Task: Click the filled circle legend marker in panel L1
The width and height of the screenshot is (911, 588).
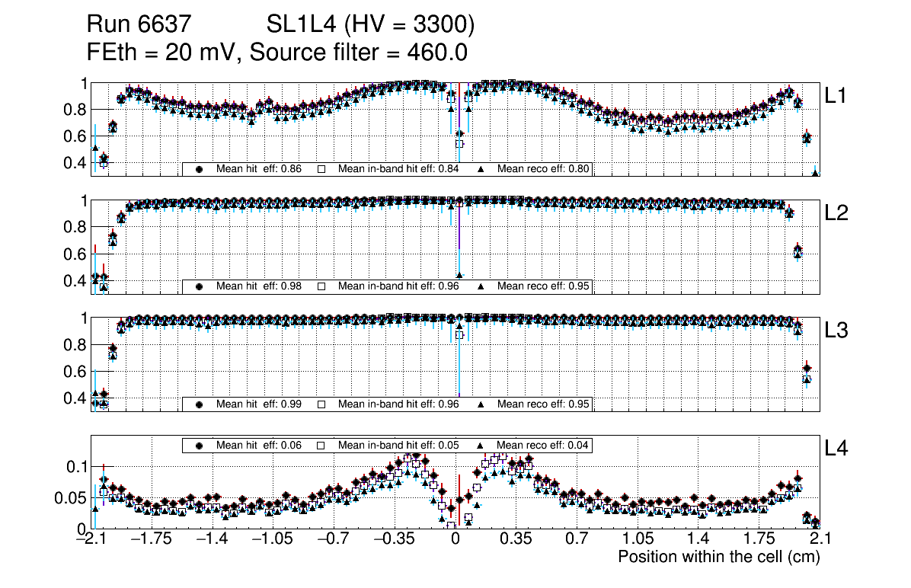Action: tap(200, 169)
